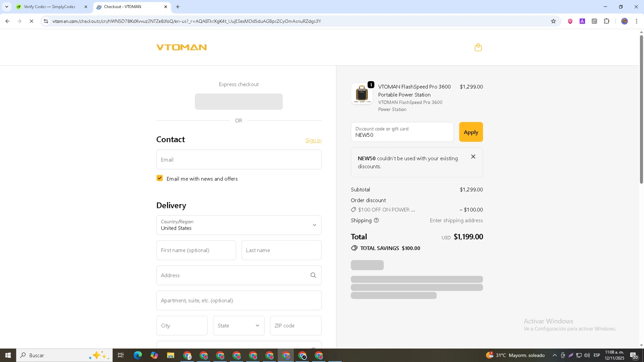
Task: Click the VTOMAN logo
Action: click(181, 47)
